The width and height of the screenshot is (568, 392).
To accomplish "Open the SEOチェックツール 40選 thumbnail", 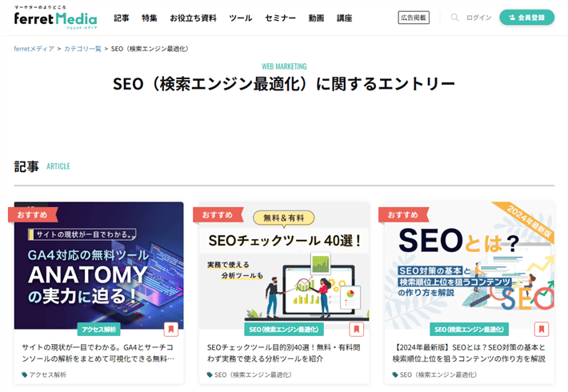I will pos(284,265).
